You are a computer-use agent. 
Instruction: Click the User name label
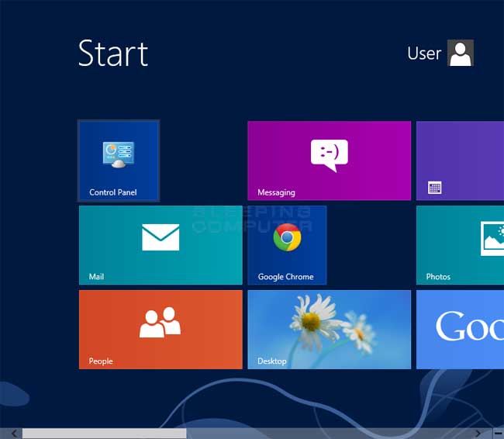tap(424, 54)
